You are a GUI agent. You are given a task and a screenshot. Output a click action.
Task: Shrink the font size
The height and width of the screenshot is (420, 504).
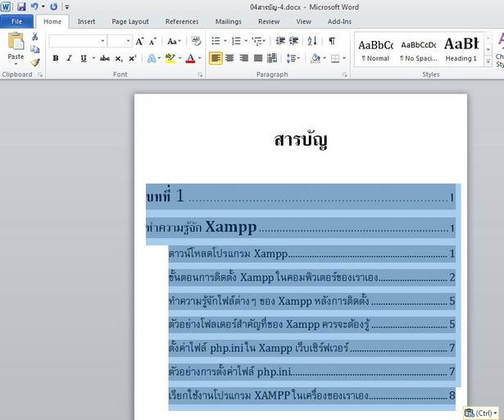click(x=152, y=41)
